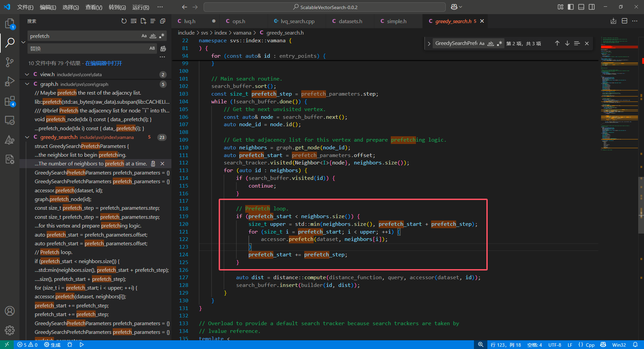The height and width of the screenshot is (349, 644).
Task: Clear search results in search panel
Action: pyautogui.click(x=133, y=21)
